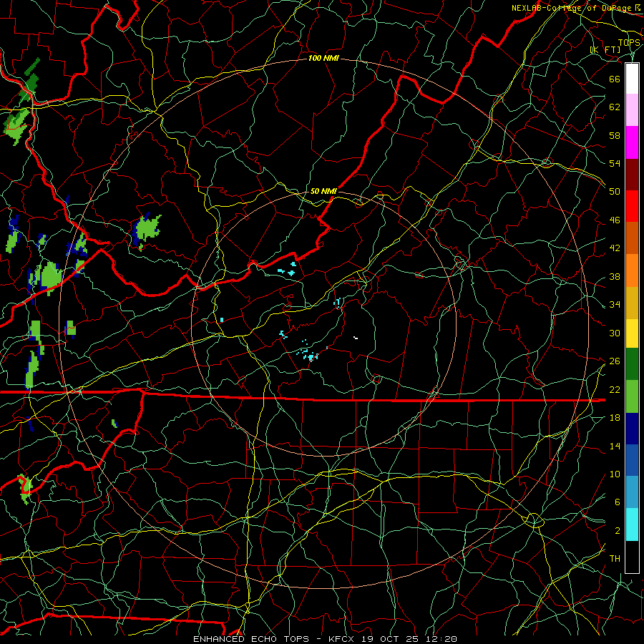Select the bright red legend swatch
Viewport: 644px width, 644px height.
(x=632, y=206)
